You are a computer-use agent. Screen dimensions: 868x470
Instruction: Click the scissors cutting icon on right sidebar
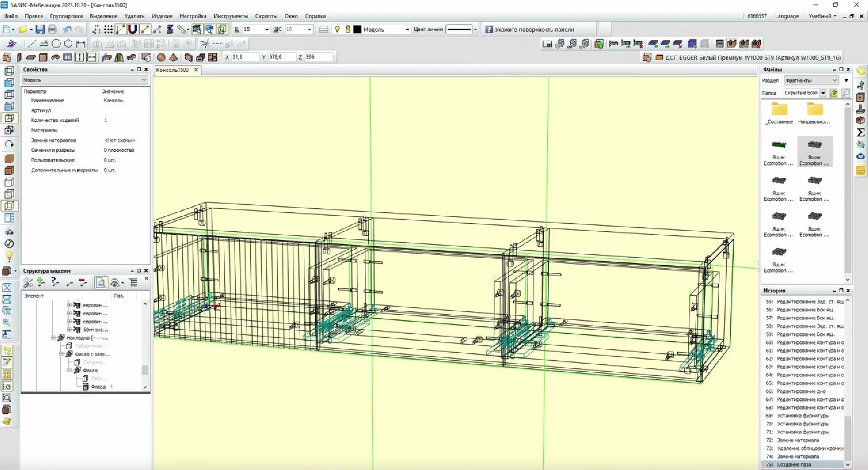point(861,85)
